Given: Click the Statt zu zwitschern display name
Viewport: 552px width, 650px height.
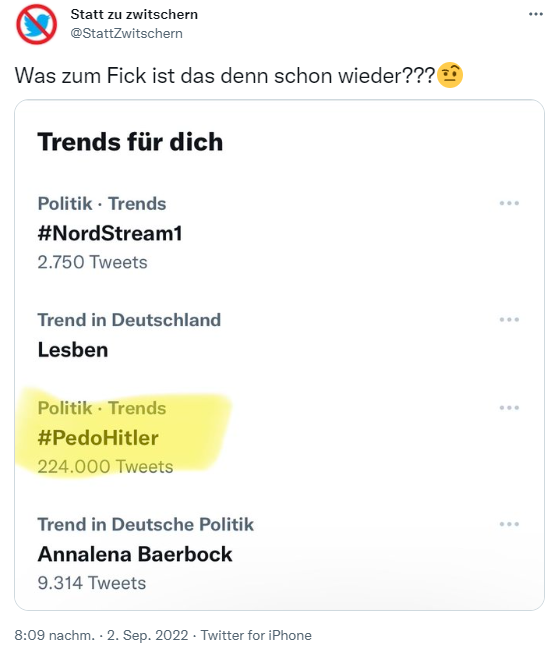Looking at the screenshot, I should tap(134, 15).
